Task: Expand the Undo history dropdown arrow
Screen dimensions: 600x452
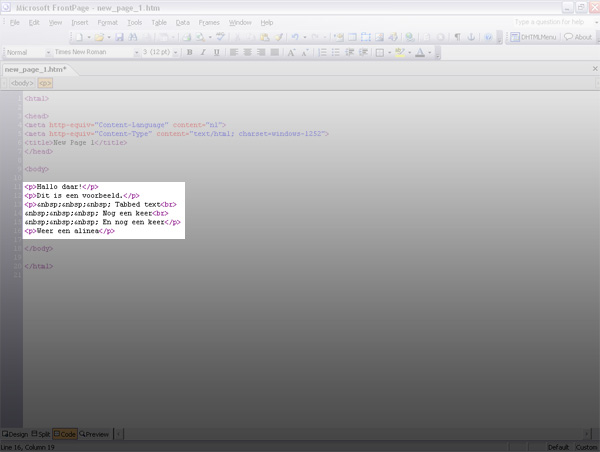Action: tap(305, 37)
